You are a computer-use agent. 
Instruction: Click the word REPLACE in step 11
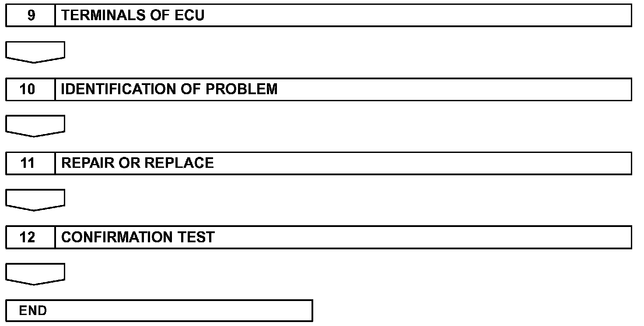[179, 163]
